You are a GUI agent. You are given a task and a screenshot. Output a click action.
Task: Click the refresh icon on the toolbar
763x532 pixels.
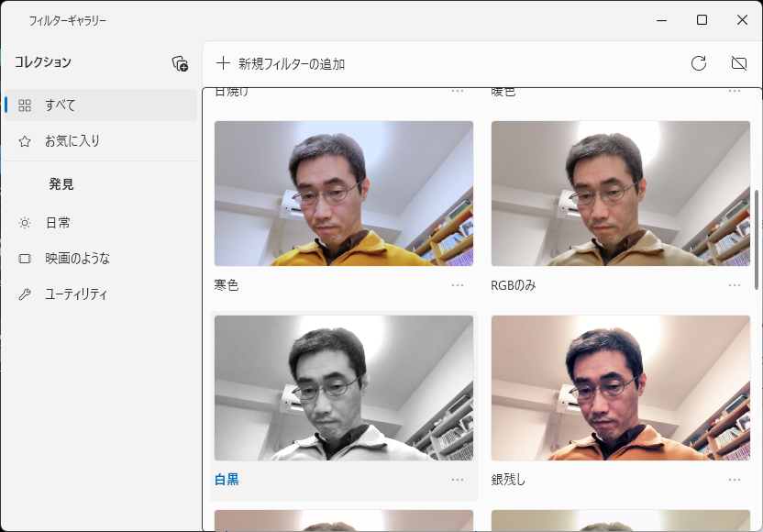click(x=699, y=63)
